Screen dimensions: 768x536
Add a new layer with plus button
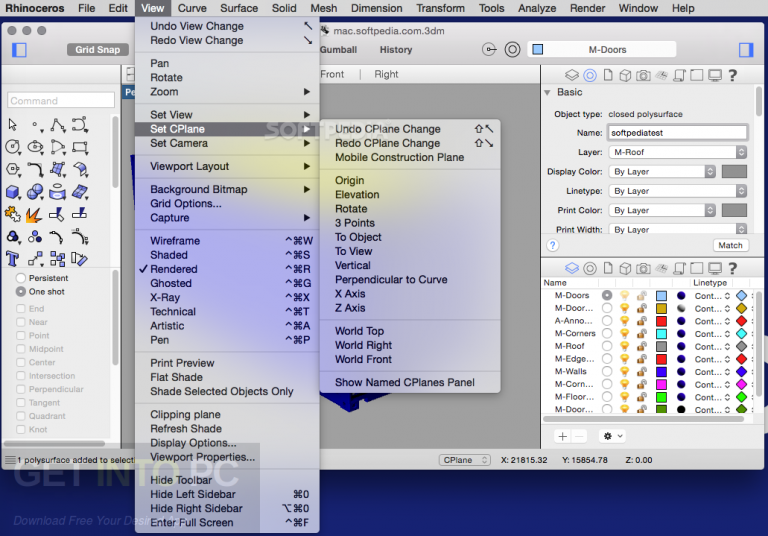pyautogui.click(x=563, y=436)
